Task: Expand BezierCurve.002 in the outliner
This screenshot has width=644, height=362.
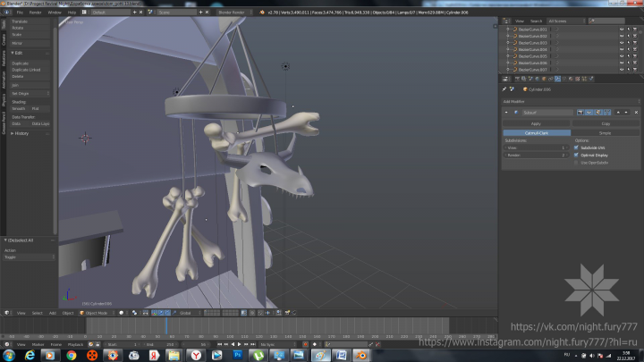Action: coord(508,36)
